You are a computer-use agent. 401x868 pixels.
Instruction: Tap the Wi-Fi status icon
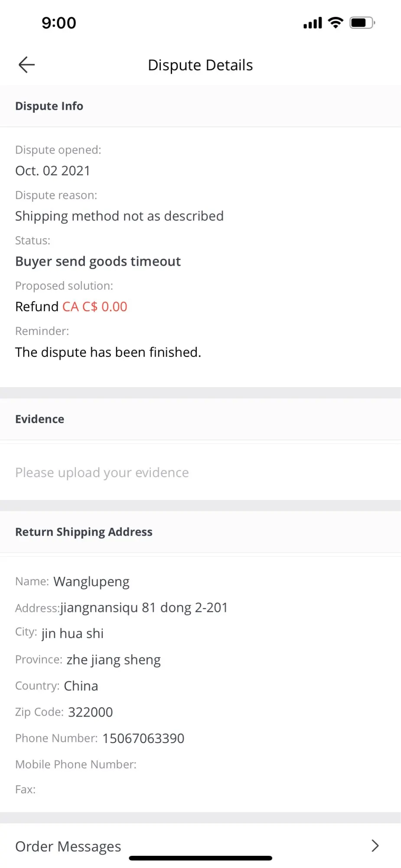[336, 23]
